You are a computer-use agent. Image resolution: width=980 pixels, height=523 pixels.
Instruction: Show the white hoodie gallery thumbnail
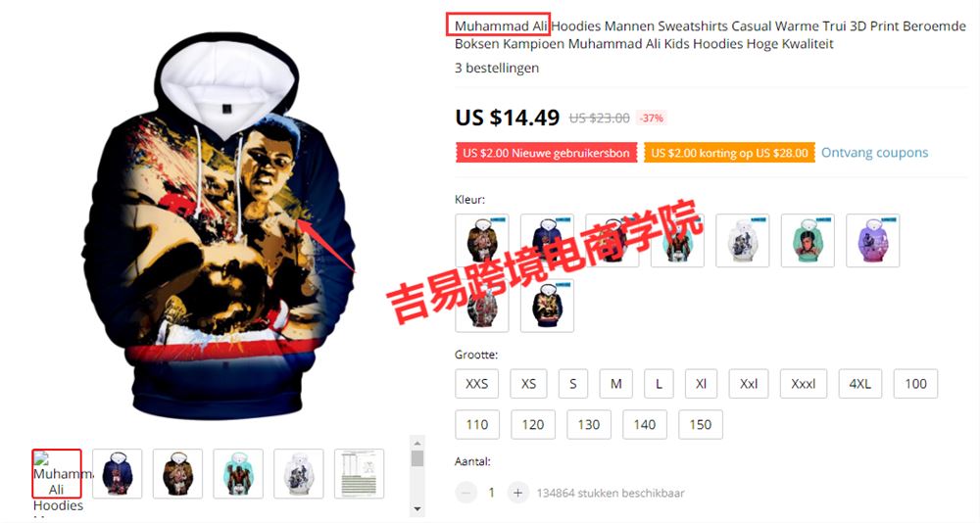pyautogui.click(x=299, y=474)
